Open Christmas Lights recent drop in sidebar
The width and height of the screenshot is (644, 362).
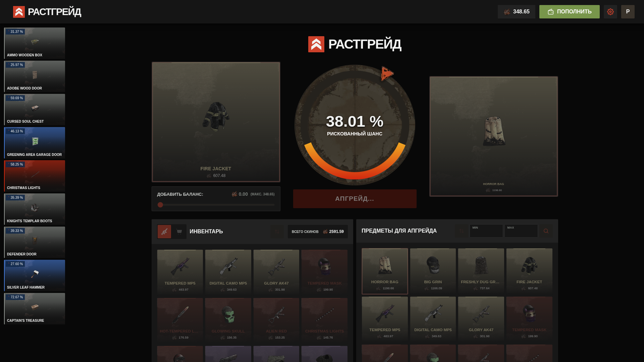[35, 176]
